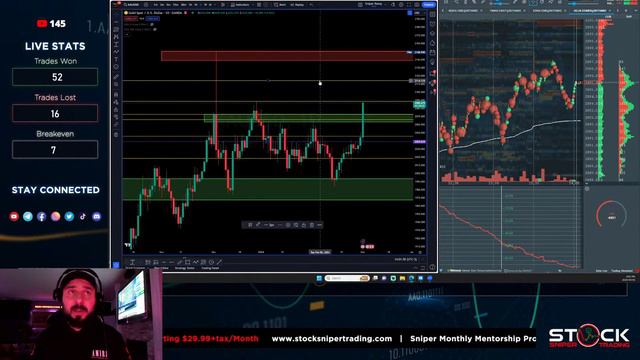Open Microsoft Edge from the taskbar
Screen dimensions: 640x360
[411, 278]
